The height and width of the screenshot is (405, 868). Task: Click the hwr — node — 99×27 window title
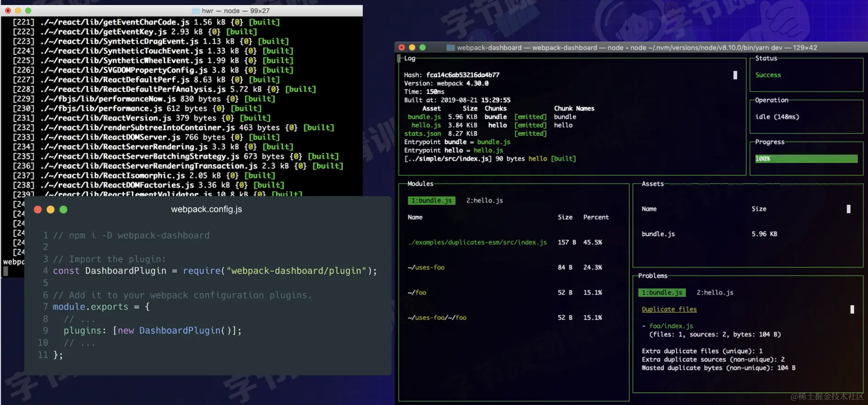point(236,11)
